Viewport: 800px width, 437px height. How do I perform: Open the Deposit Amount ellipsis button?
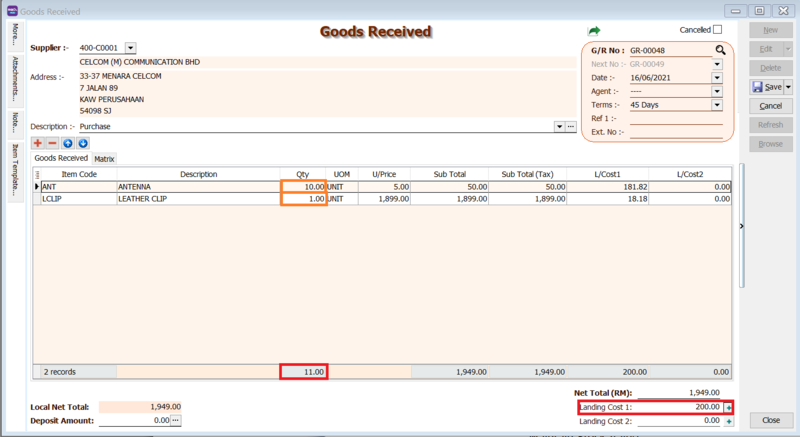pyautogui.click(x=176, y=421)
